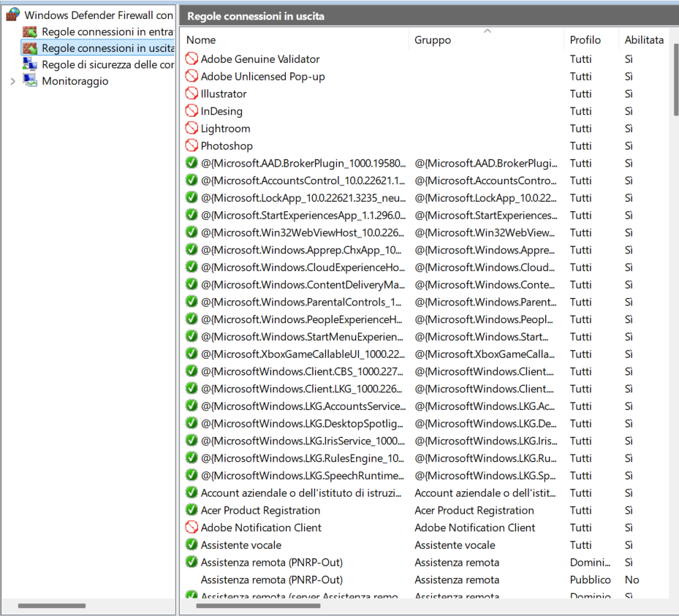
Task: Click the green check icon for Microsoft.XboxGameCallableUI
Action: click(x=191, y=354)
